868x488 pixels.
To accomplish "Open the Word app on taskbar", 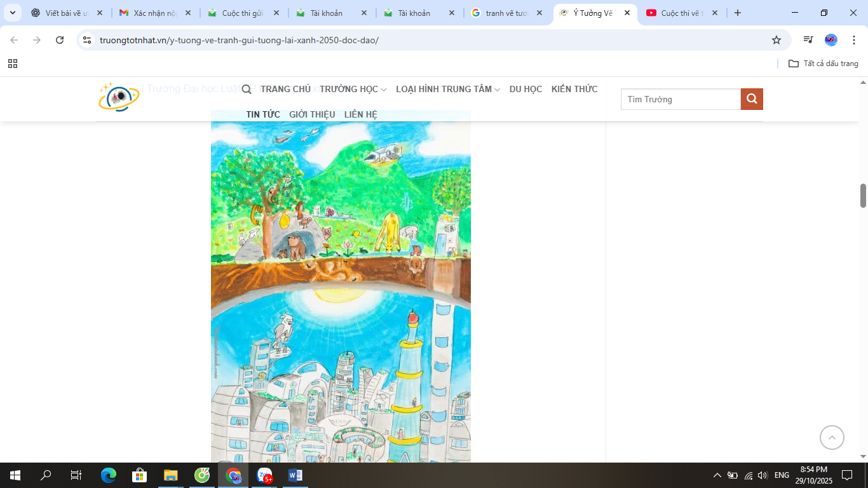I will [295, 475].
